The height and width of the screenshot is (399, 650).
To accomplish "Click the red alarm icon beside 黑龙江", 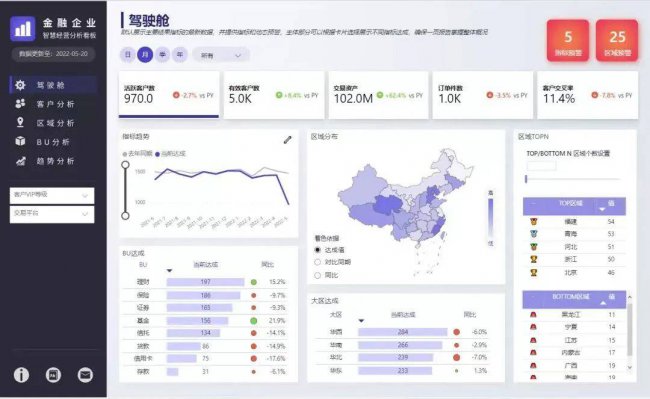I will [x=533, y=314].
